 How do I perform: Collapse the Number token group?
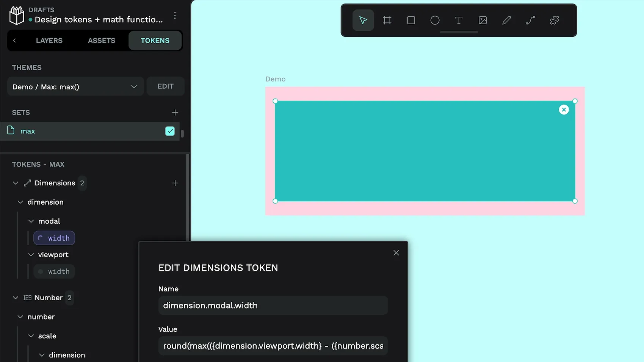16,298
